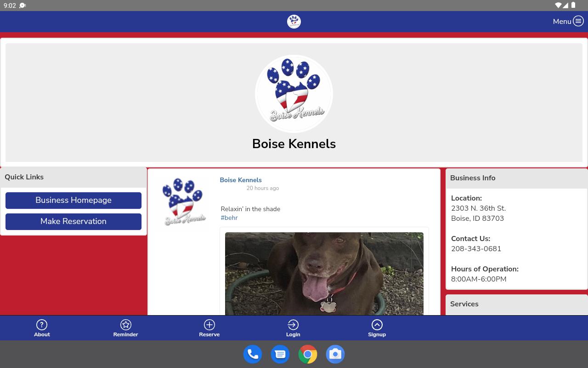Launch the Messages app from dock
Screen dimensions: 588x368
[x=280, y=354]
